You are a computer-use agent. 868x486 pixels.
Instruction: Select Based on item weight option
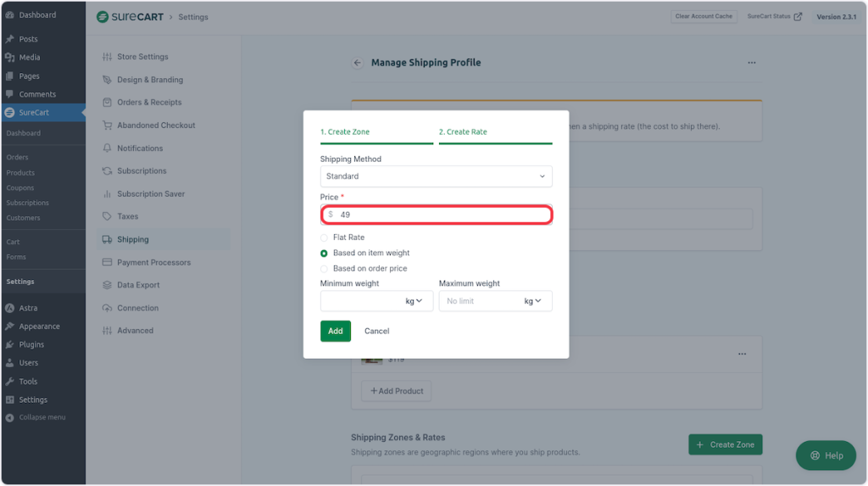(324, 253)
